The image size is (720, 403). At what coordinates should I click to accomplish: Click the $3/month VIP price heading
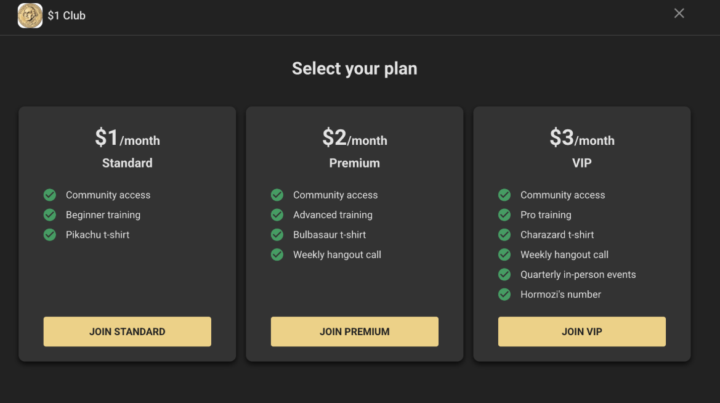coord(581,138)
